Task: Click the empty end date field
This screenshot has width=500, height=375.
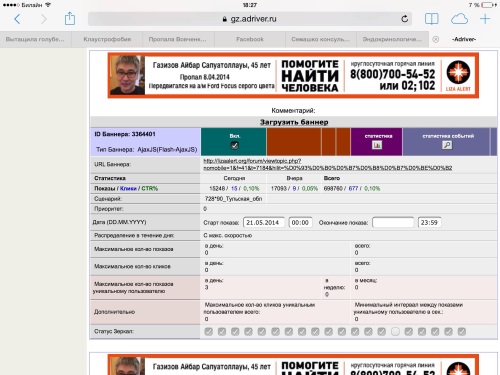Action: coord(393,222)
